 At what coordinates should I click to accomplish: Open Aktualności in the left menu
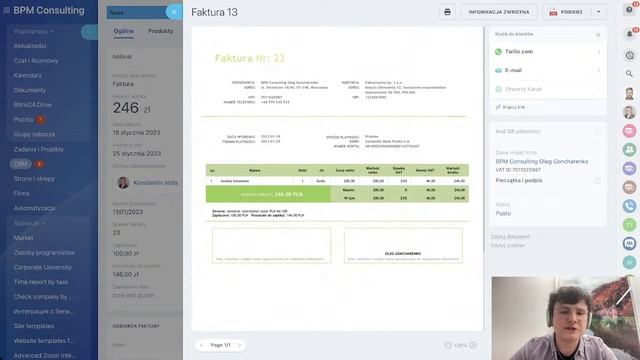pos(30,46)
